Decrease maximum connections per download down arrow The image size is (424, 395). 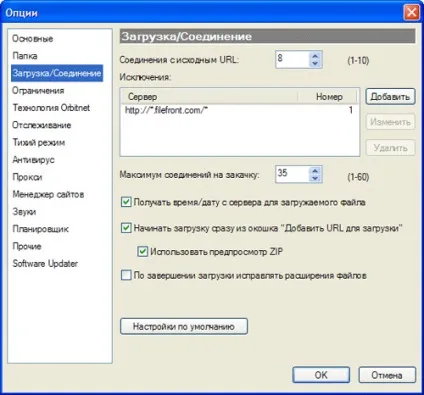click(x=315, y=178)
